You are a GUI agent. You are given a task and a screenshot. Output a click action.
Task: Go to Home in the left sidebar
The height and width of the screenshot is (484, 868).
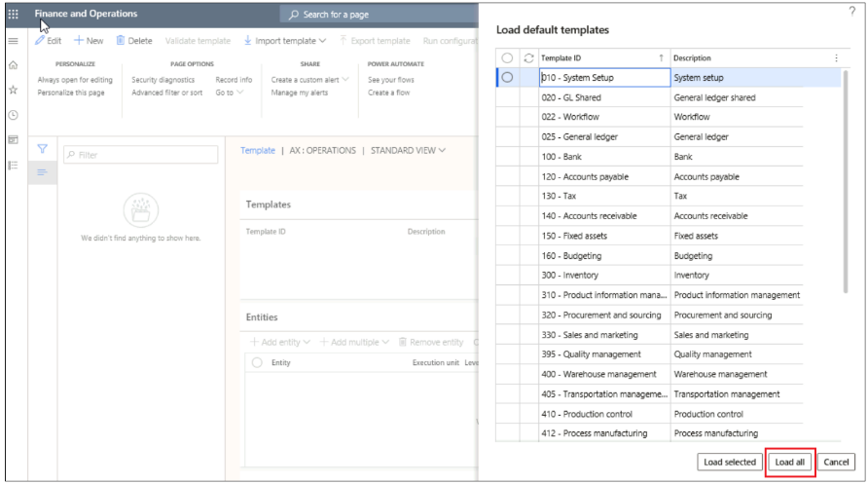point(14,65)
